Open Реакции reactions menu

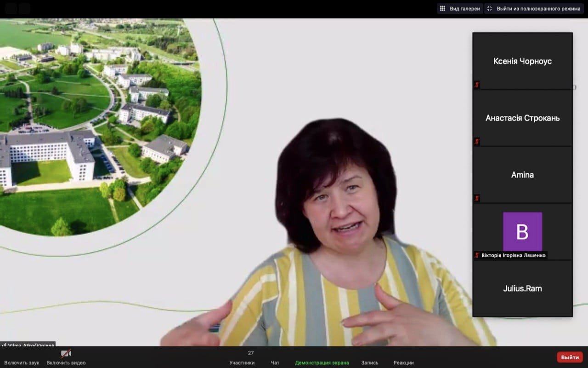tap(404, 362)
